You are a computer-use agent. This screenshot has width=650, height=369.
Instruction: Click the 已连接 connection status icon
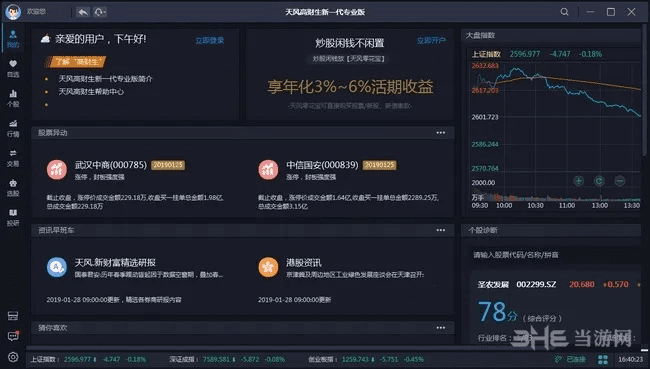pos(558,359)
